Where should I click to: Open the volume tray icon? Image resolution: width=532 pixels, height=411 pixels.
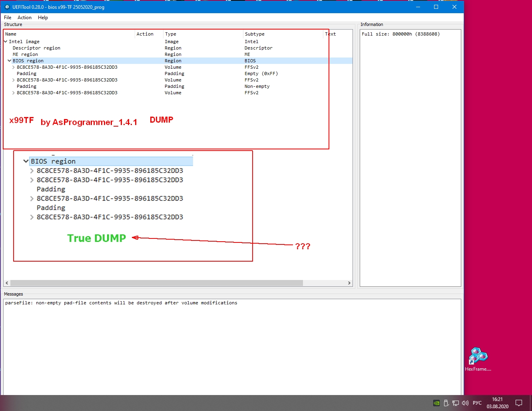465,403
